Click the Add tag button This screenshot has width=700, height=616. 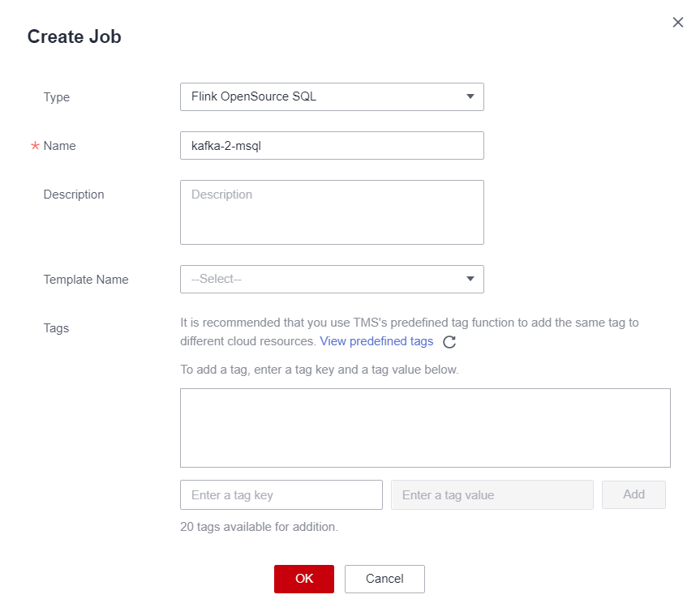[x=633, y=494]
